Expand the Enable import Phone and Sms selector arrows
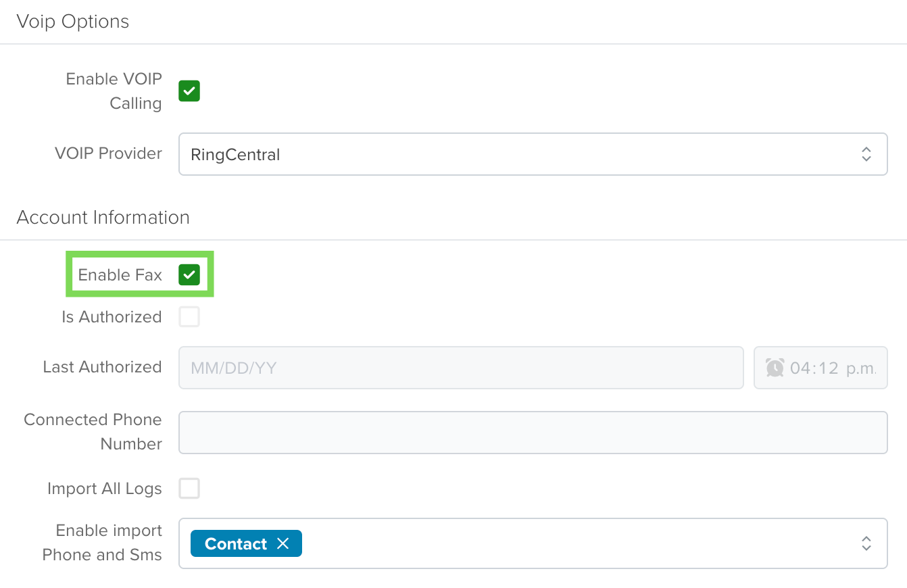Image resolution: width=907 pixels, height=588 pixels. pos(866,543)
